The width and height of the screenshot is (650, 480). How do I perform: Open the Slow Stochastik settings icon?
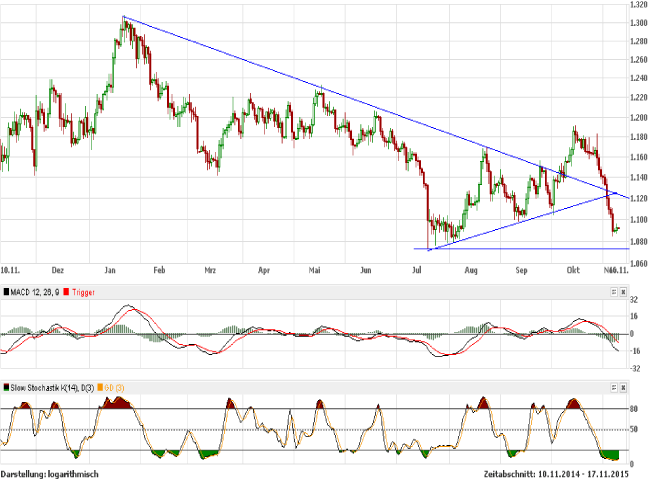[615, 386]
